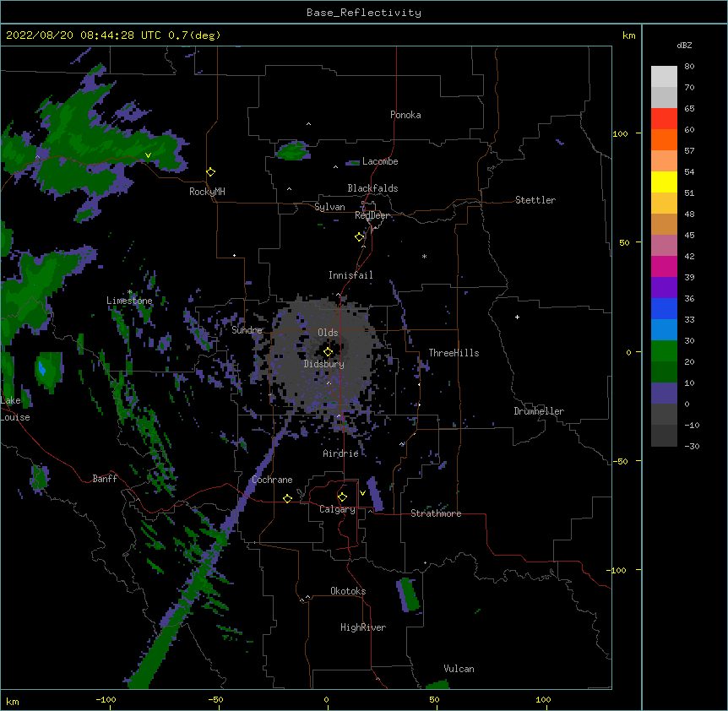Click the Stettler city label
The width and height of the screenshot is (728, 711).
point(535,200)
